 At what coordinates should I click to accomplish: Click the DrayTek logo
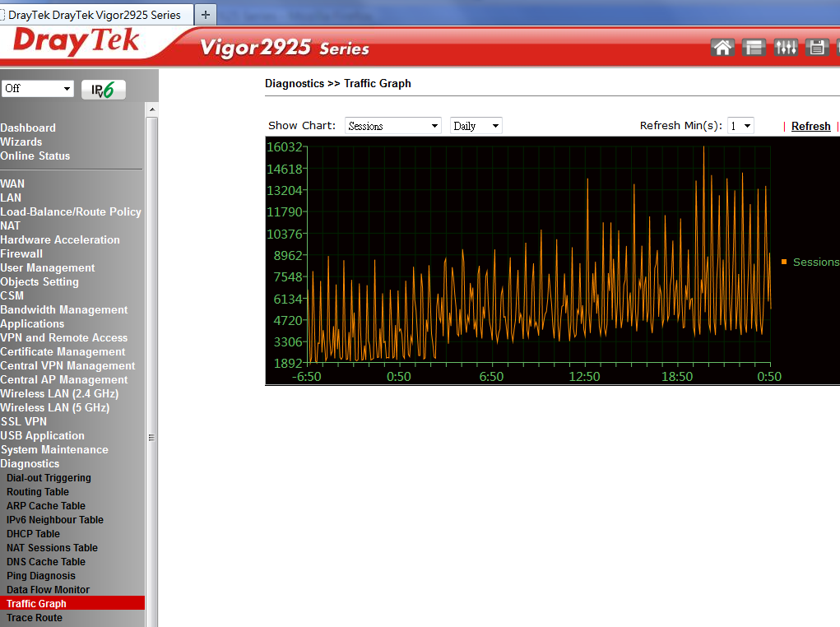[76, 42]
